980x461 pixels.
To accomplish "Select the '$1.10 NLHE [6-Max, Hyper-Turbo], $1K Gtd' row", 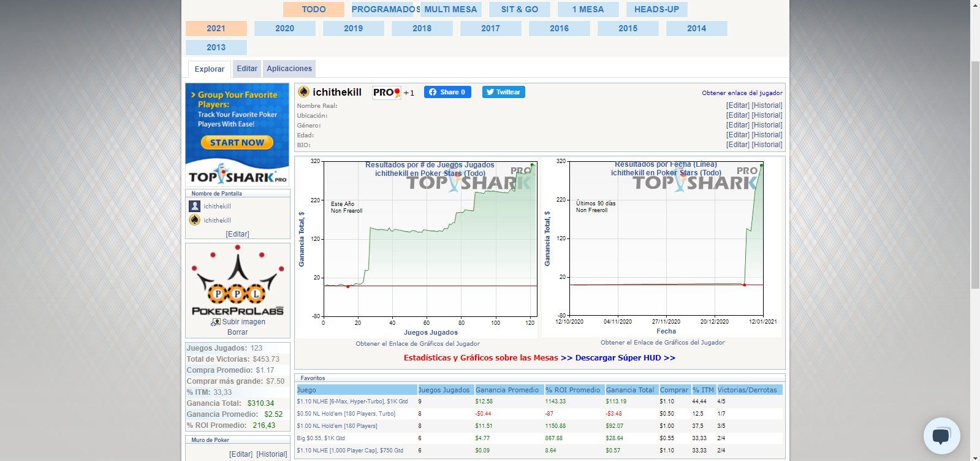I will [x=539, y=402].
